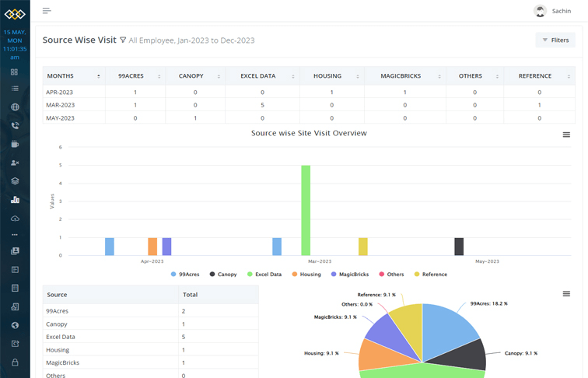Open the dashboard grid icon in sidebar
The height and width of the screenshot is (378, 588).
(15, 72)
